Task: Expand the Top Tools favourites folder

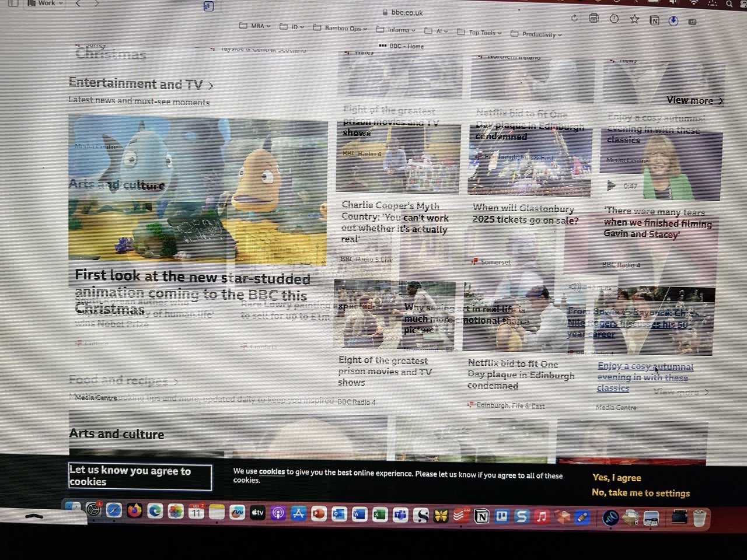Action: (479, 33)
